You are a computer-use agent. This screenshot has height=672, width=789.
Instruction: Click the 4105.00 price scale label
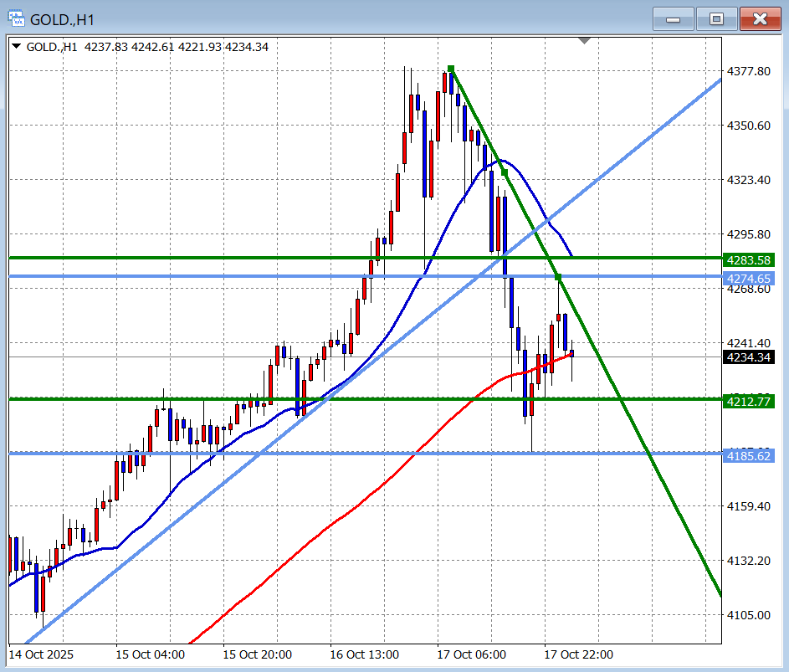tap(747, 615)
